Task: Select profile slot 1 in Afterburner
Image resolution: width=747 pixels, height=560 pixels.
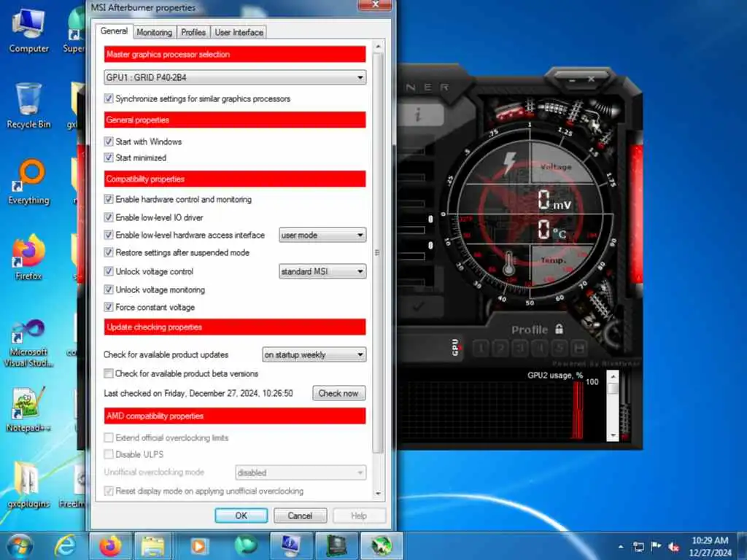Action: click(481, 349)
